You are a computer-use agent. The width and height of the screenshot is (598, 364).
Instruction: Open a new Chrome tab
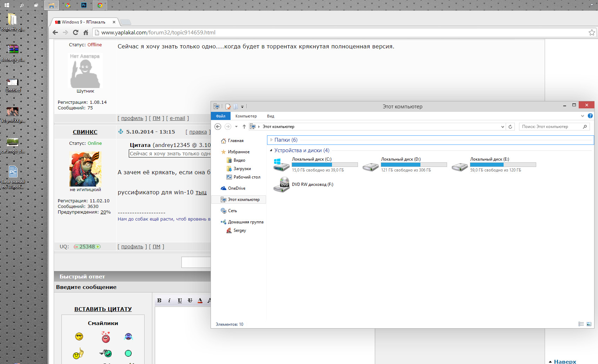pyautogui.click(x=126, y=22)
